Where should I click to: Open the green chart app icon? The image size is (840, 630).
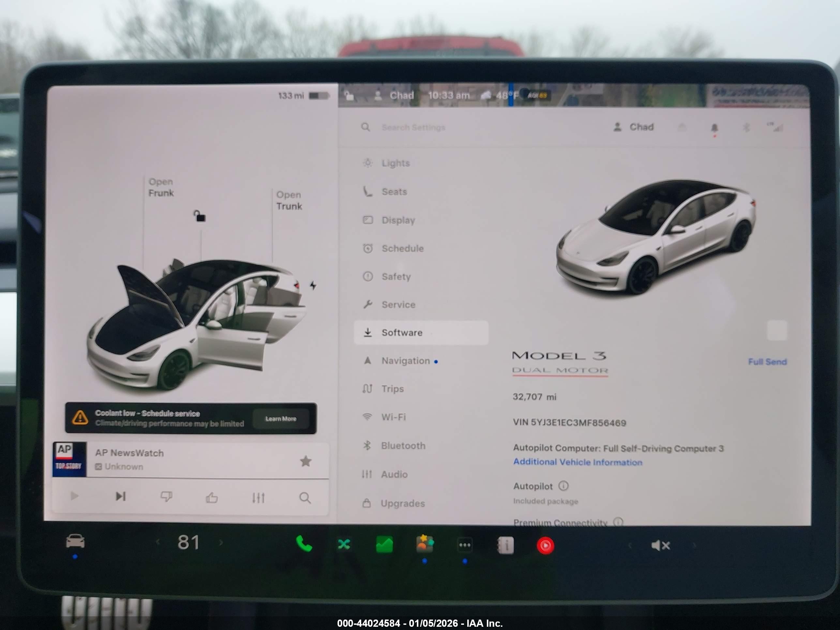[x=384, y=545]
